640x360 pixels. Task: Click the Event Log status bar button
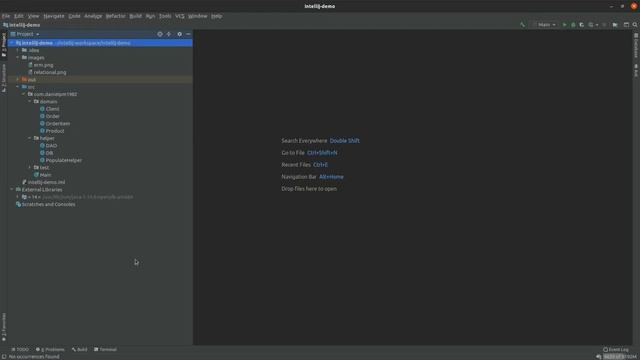pos(616,350)
